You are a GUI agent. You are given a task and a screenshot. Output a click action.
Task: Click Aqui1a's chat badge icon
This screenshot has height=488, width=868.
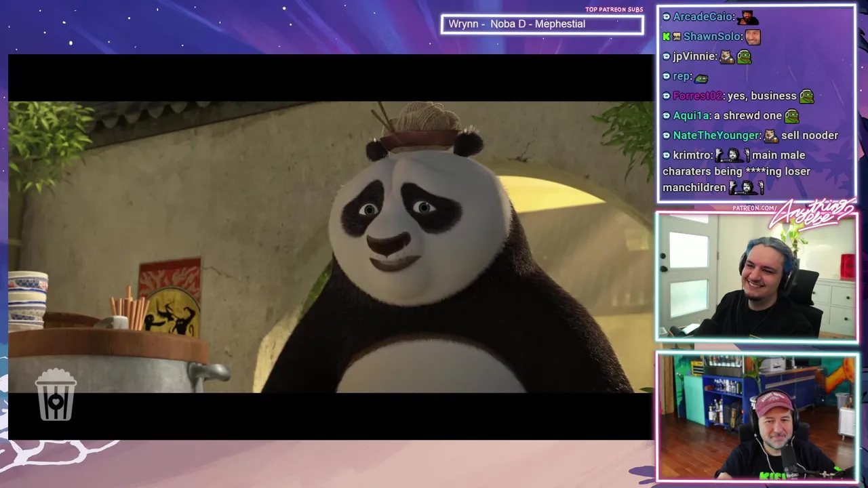click(x=667, y=115)
